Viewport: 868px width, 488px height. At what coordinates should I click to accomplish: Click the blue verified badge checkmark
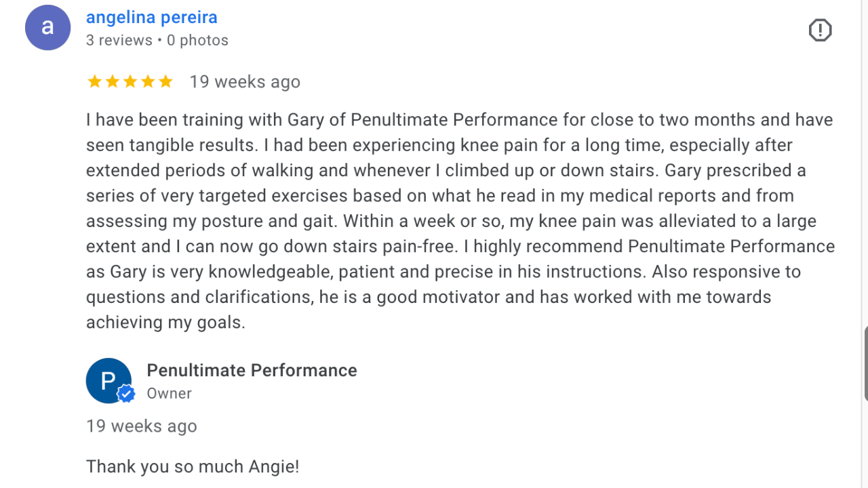point(126,394)
